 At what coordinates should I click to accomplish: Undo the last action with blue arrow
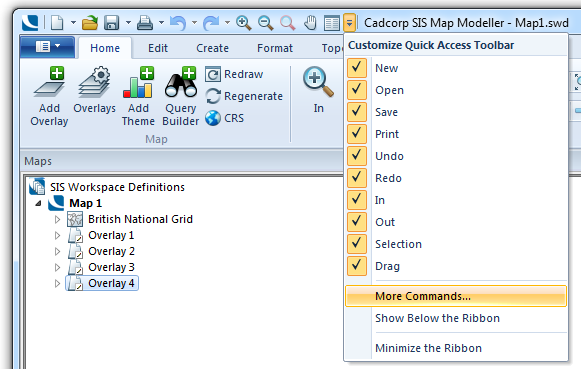coord(178,23)
